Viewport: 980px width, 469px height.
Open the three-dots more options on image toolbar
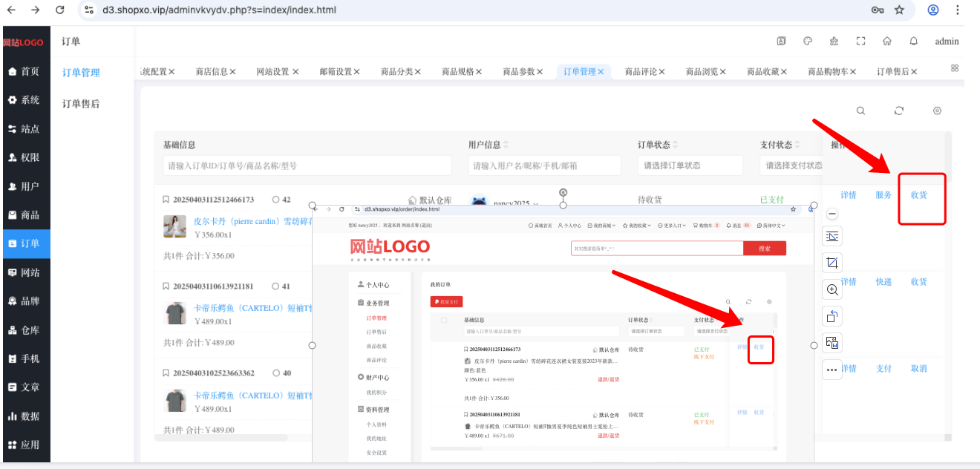[832, 370]
